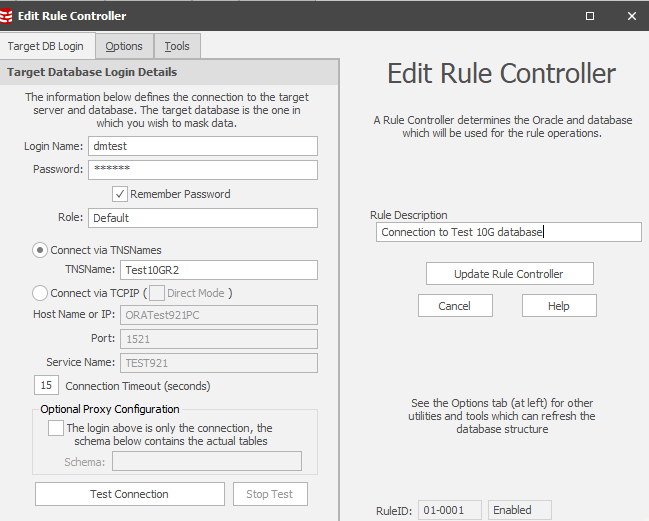Image resolution: width=649 pixels, height=521 pixels.
Task: Check the optional proxy login checkbox
Action: coord(56,428)
